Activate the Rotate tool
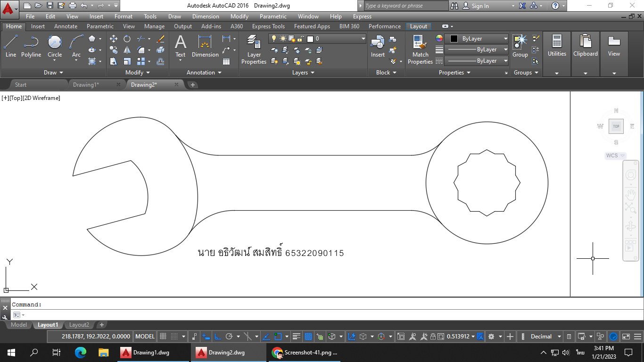Screen dimensions: 644x362 (x=127, y=39)
